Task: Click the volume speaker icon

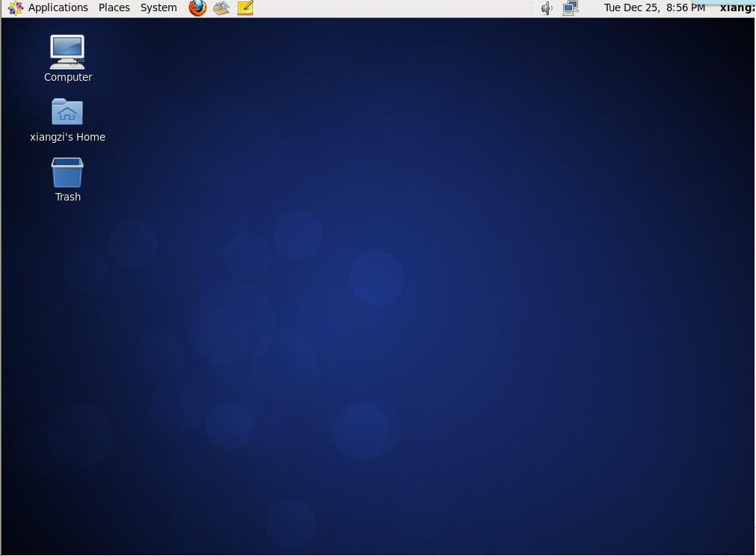Action: pyautogui.click(x=547, y=8)
